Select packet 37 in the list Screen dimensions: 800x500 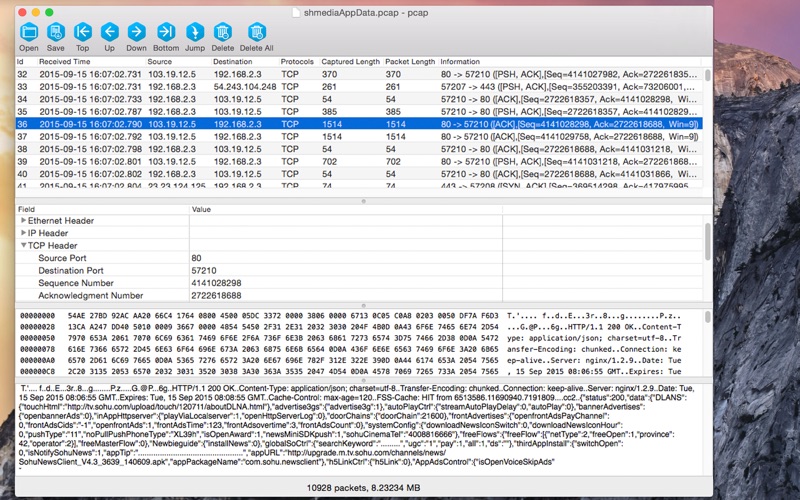click(359, 136)
